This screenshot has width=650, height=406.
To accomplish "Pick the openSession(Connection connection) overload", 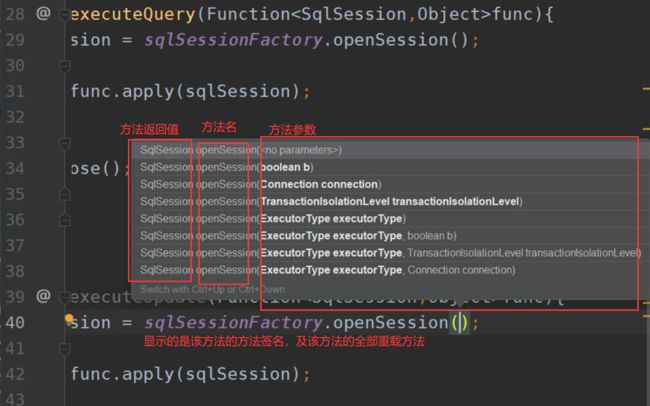I will point(319,184).
